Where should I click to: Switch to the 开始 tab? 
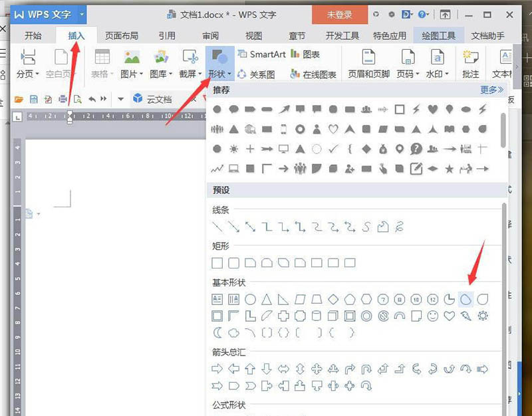tap(33, 36)
